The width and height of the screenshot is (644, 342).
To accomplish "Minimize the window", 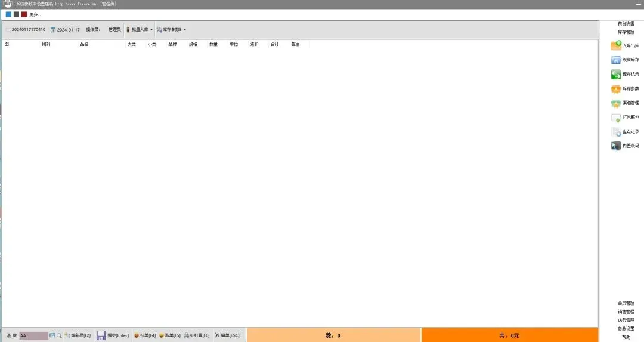I will 638,4.
